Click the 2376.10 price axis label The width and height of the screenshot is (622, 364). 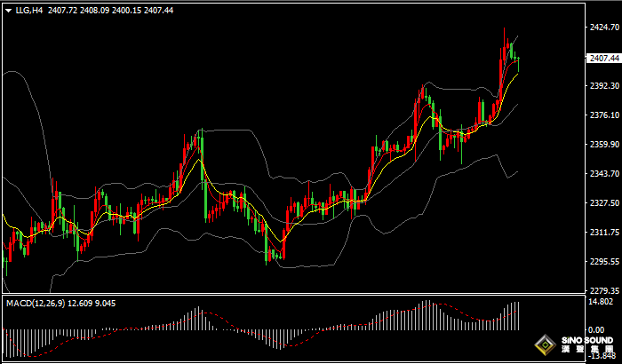(603, 115)
